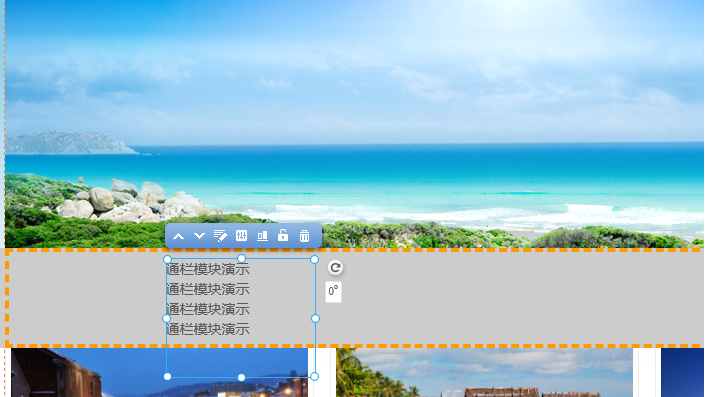Select the beach ocean banner image
Screen dimensions: 705x397
354,124
